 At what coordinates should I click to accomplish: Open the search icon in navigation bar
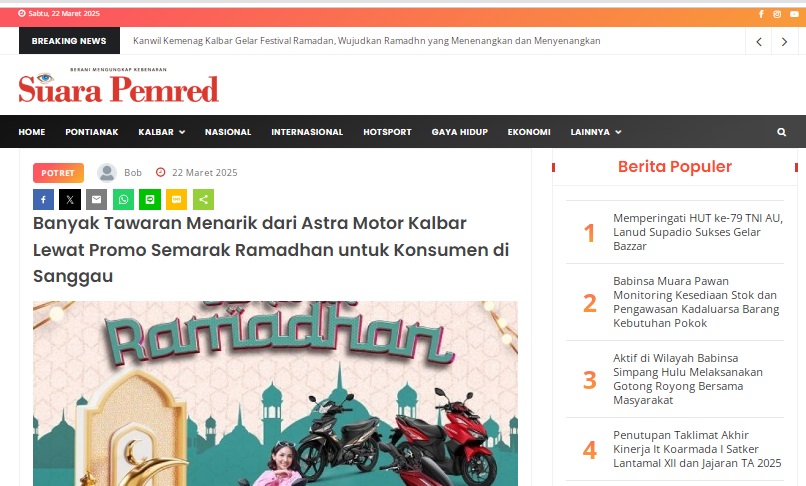click(781, 132)
